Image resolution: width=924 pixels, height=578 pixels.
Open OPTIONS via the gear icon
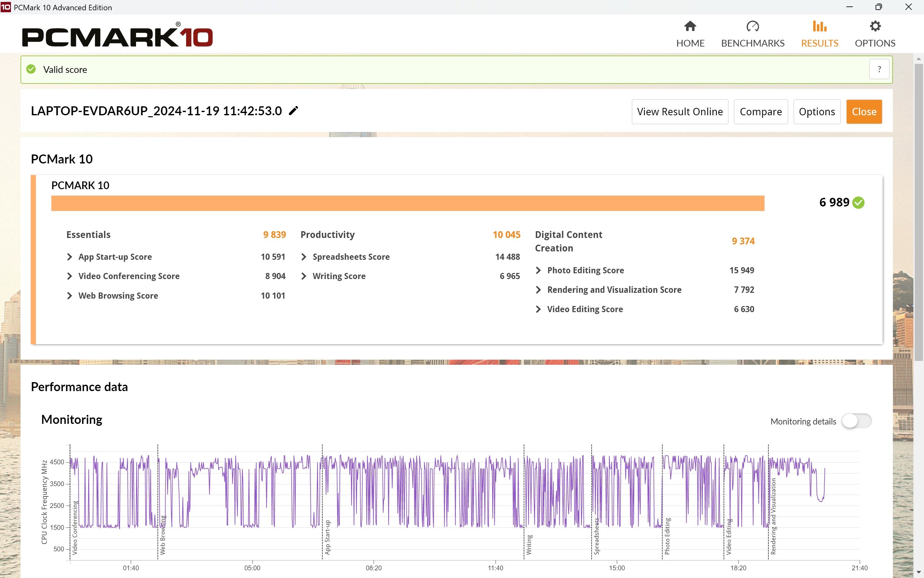point(875,26)
